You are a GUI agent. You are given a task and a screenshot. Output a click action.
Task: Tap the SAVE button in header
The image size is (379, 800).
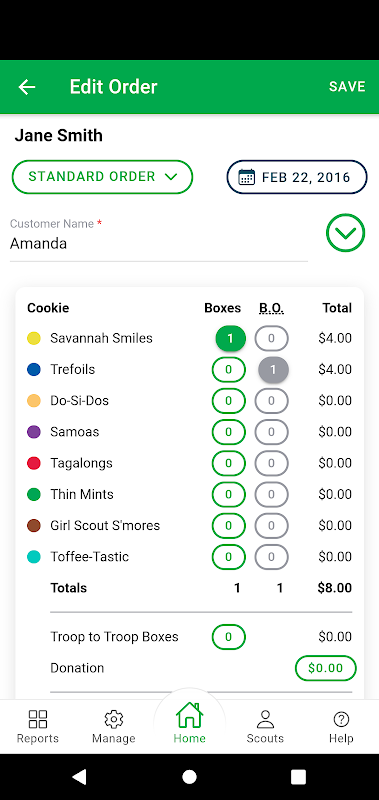(347, 87)
